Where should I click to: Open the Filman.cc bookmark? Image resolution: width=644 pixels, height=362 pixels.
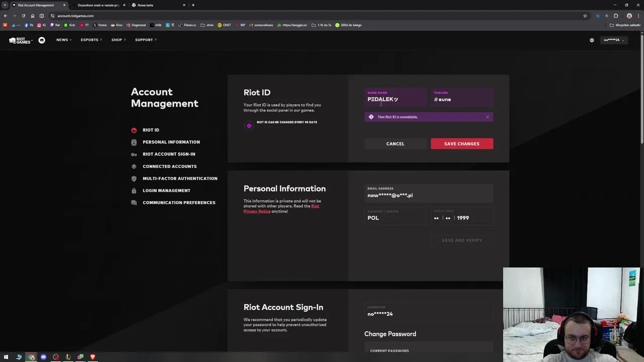point(188,25)
